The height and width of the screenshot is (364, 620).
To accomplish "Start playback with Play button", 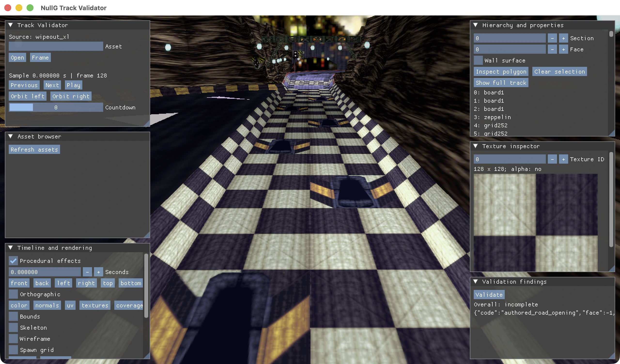I will (x=74, y=85).
